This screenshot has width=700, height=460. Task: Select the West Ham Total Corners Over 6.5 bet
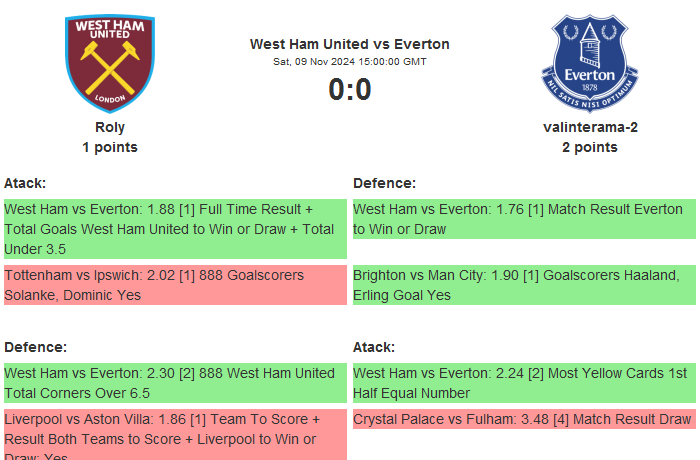[x=174, y=383]
